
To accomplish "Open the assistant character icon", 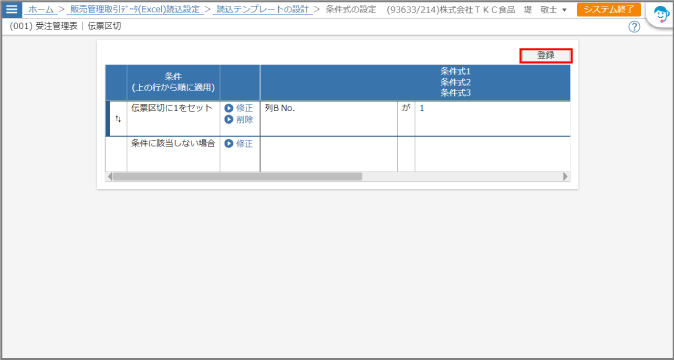I will point(661,15).
